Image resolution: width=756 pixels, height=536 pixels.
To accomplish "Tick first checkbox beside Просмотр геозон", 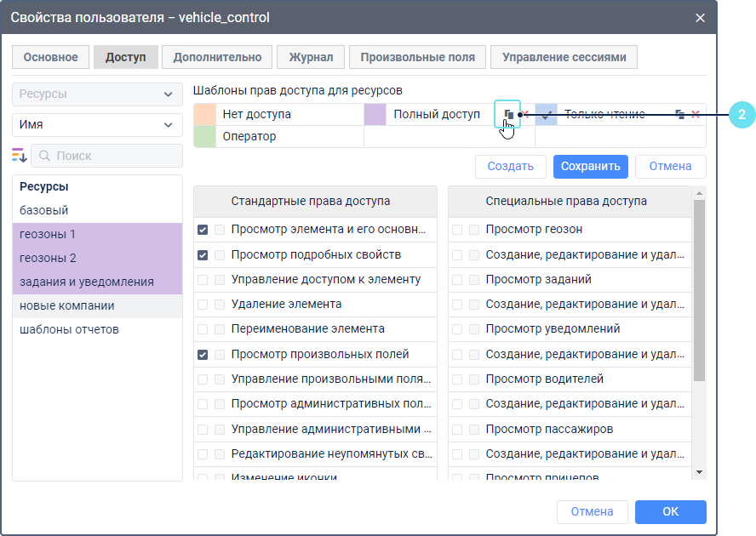I will pyautogui.click(x=457, y=230).
